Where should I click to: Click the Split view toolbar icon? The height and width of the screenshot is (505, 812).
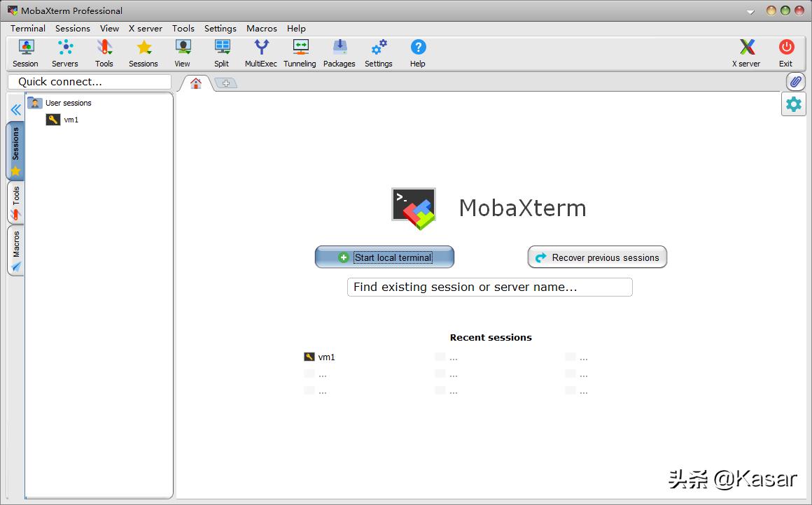click(222, 53)
